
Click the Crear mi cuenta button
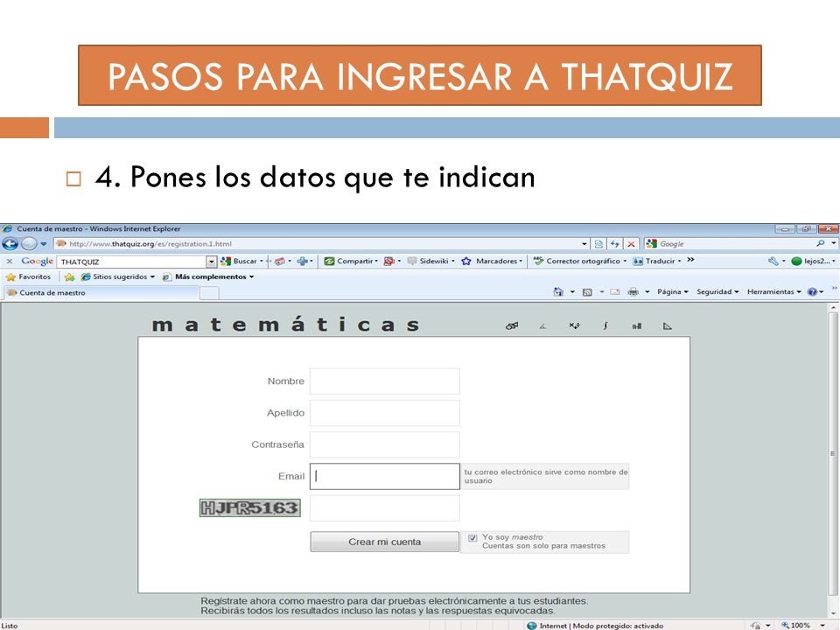pos(385,542)
